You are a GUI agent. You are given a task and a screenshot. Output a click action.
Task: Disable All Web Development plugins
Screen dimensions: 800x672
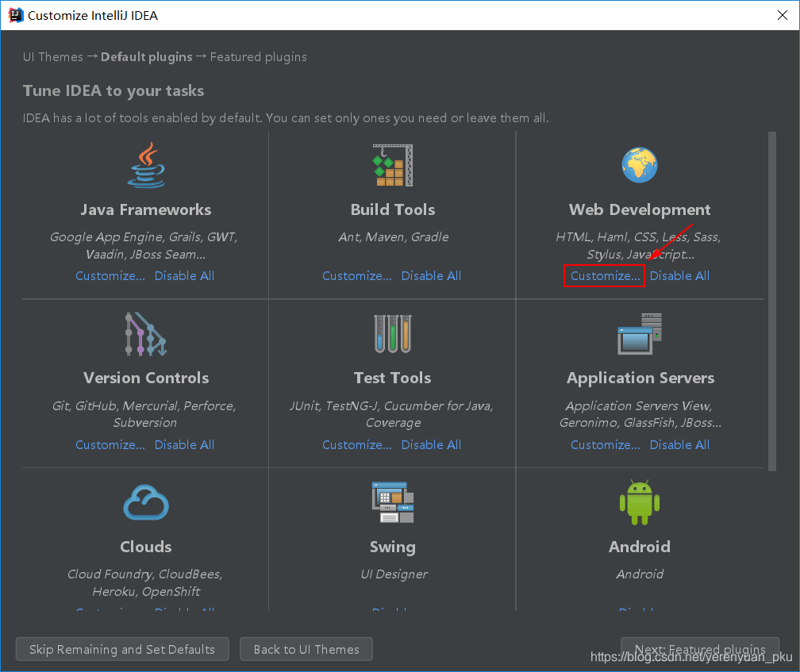(x=679, y=276)
